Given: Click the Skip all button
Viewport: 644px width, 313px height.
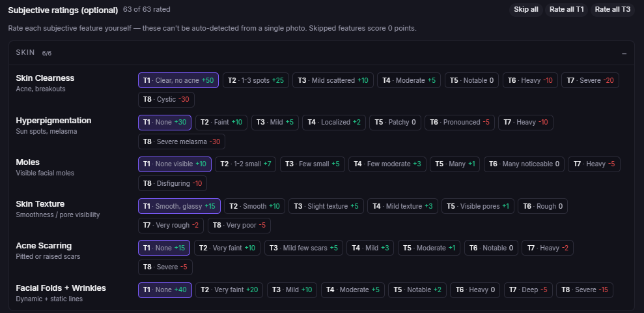Looking at the screenshot, I should click(x=526, y=10).
